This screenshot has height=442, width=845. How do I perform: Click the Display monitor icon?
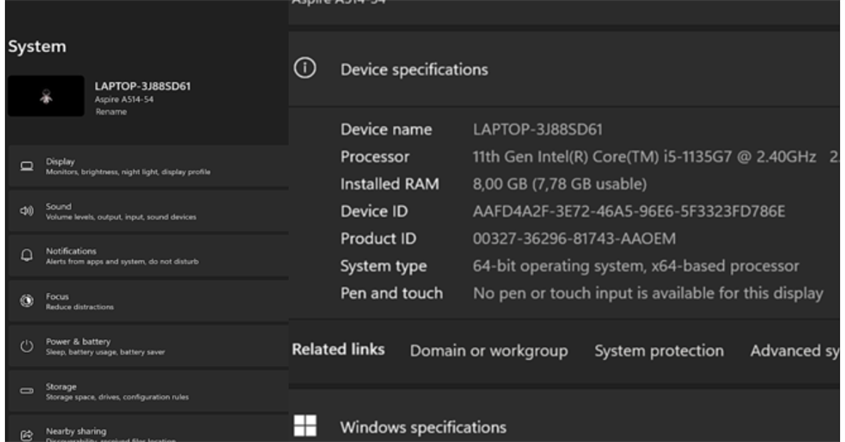pyautogui.click(x=27, y=166)
